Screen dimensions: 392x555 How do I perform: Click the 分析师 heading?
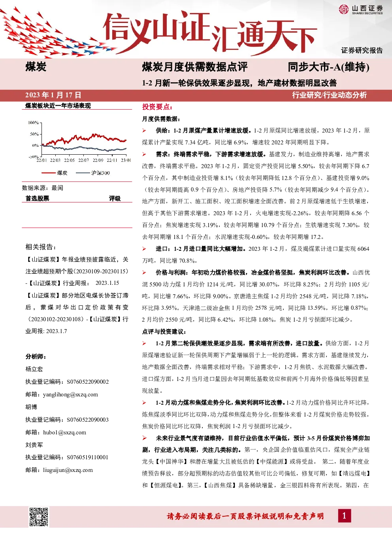point(36,356)
